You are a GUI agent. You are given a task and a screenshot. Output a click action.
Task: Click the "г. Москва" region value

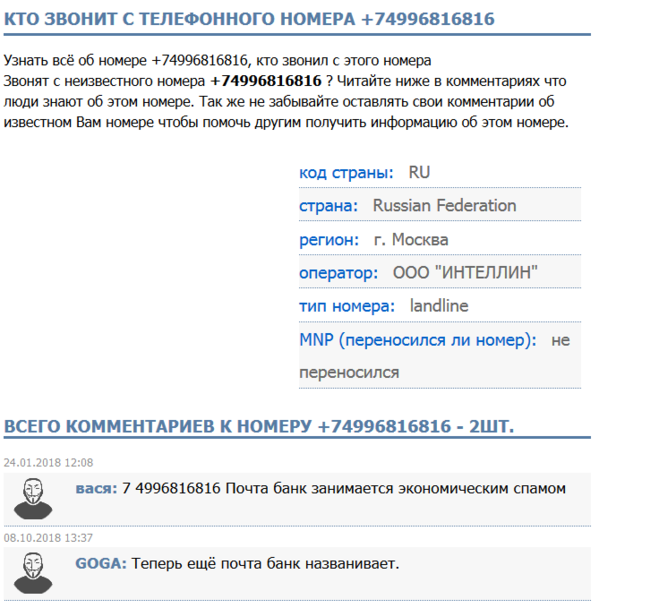pos(410,240)
